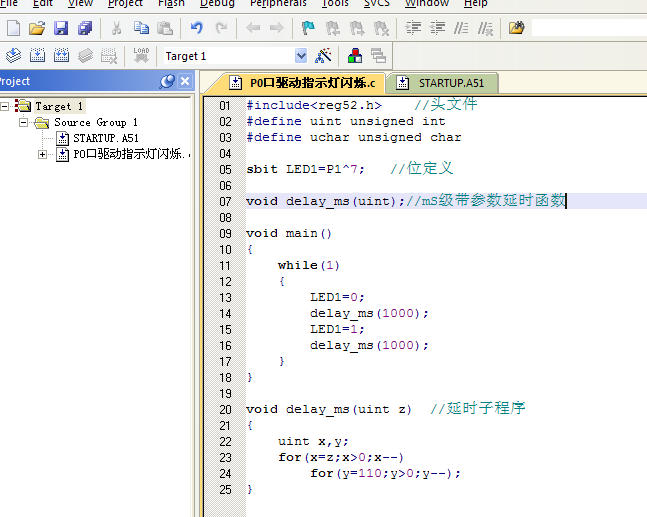Close the Project panel
The image size is (647, 517).
coord(184,81)
